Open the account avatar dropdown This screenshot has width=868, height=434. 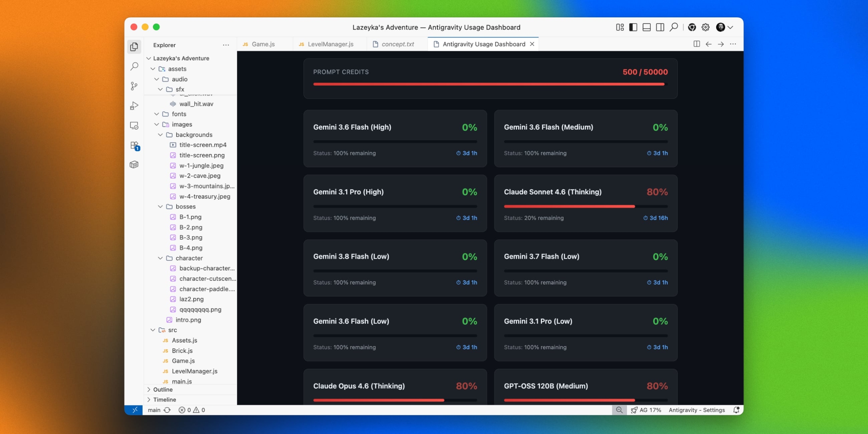click(725, 27)
